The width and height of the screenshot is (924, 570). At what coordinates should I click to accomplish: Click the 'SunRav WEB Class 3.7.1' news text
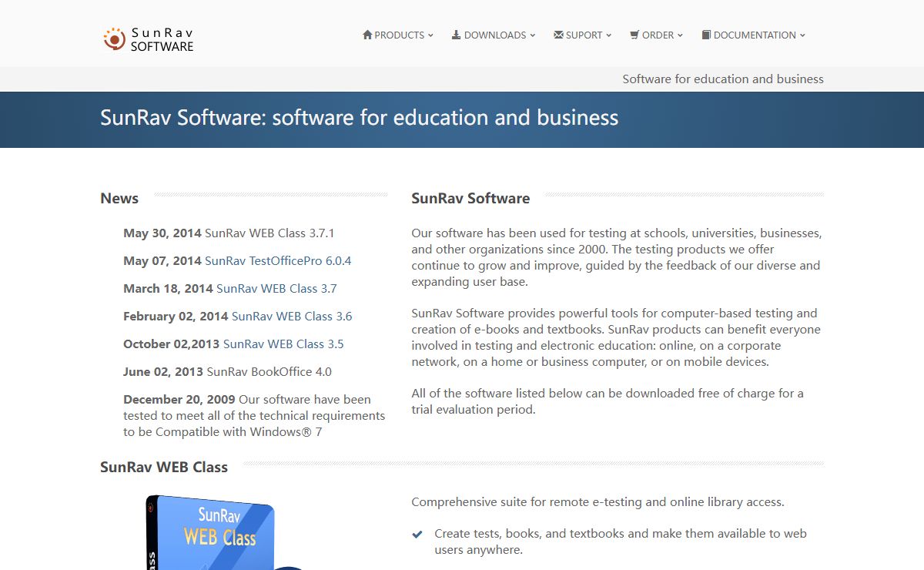tap(269, 233)
